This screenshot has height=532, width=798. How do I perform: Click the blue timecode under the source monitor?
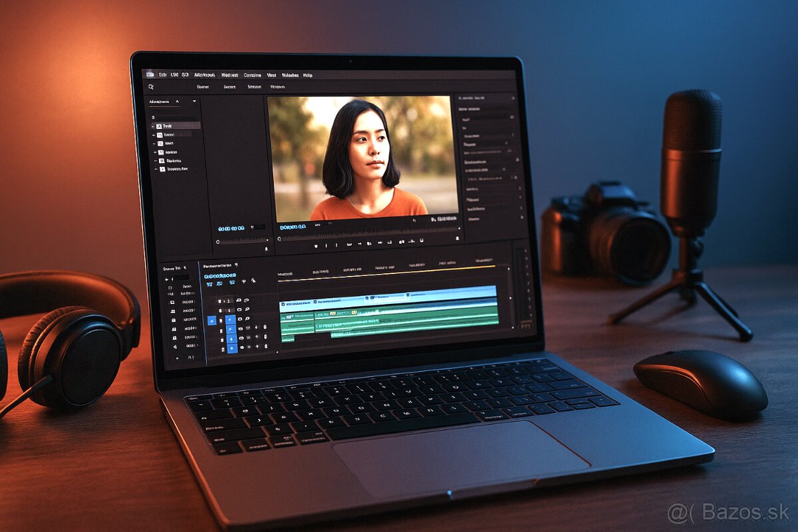tap(233, 227)
